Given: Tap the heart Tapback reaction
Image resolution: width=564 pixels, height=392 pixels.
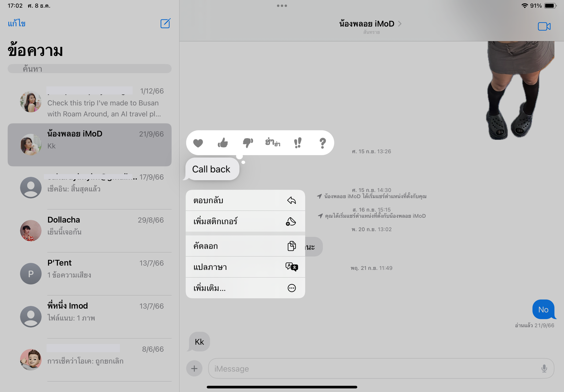Looking at the screenshot, I should [198, 143].
